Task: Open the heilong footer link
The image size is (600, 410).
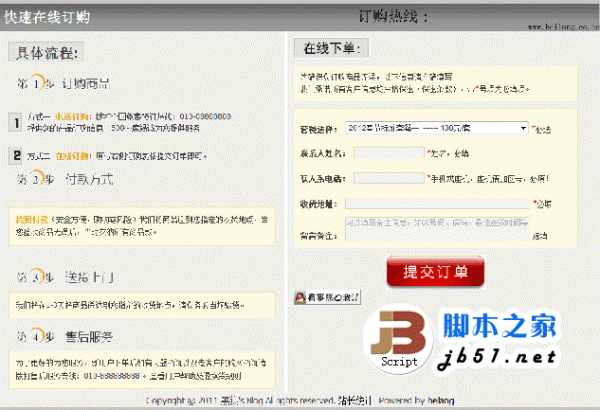Action: (441, 400)
